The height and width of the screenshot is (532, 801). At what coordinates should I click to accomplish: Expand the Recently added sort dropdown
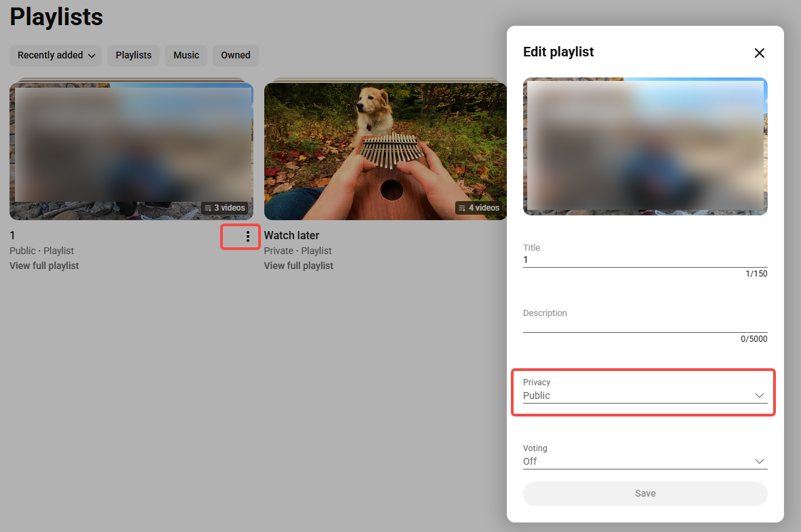point(56,56)
